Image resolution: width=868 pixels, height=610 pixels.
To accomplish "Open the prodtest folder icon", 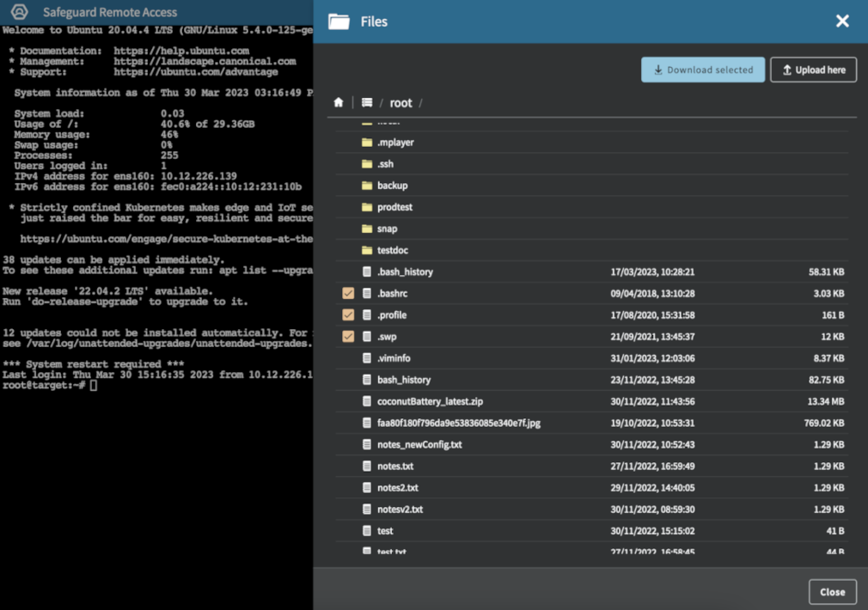I will [366, 207].
